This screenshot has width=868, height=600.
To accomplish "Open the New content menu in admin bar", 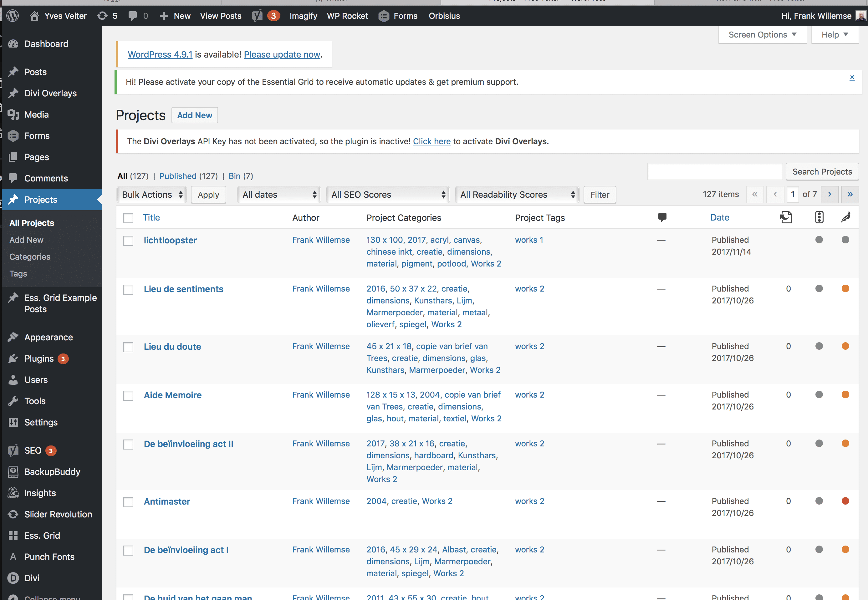I will [175, 16].
